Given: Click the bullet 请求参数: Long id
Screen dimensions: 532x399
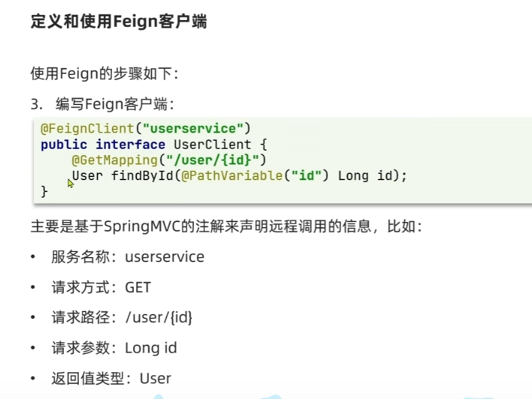Looking at the screenshot, I should [x=115, y=348].
